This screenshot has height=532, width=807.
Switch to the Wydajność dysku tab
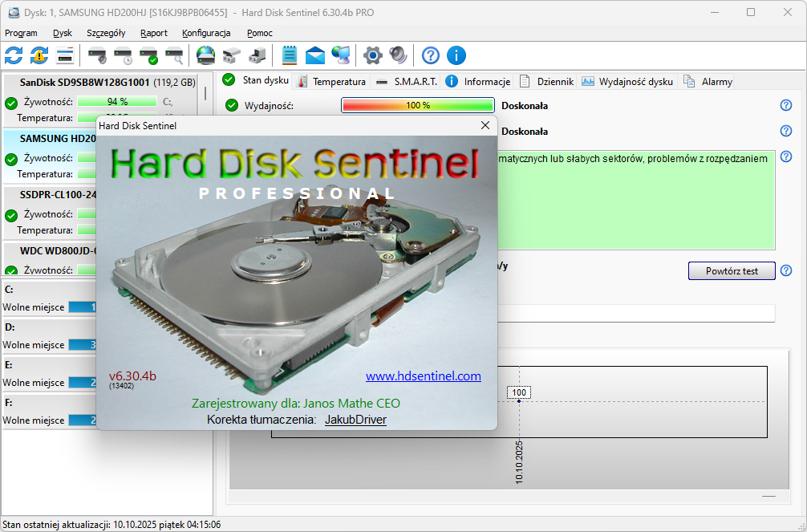point(627,81)
